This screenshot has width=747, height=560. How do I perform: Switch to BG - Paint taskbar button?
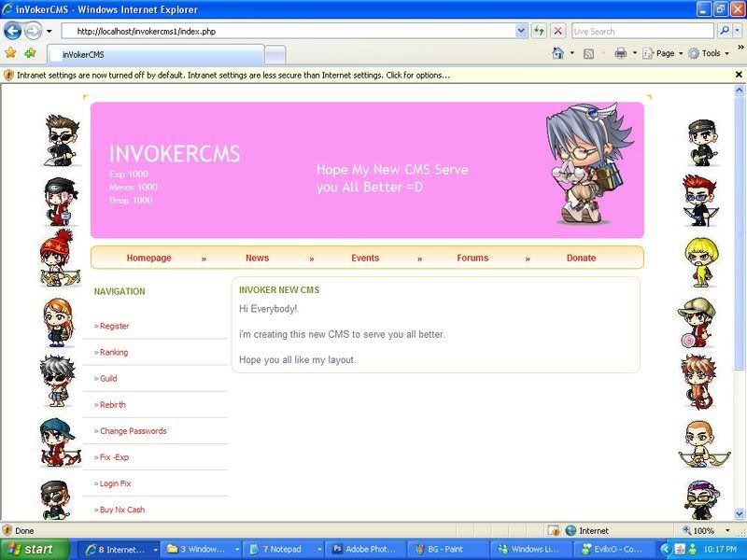pos(448,550)
